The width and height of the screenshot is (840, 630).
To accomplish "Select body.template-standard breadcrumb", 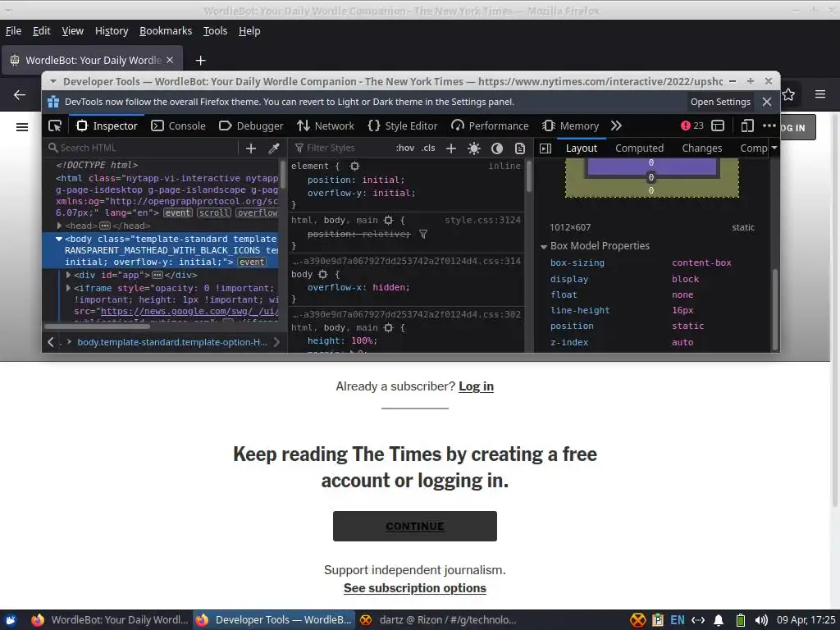I will (172, 342).
